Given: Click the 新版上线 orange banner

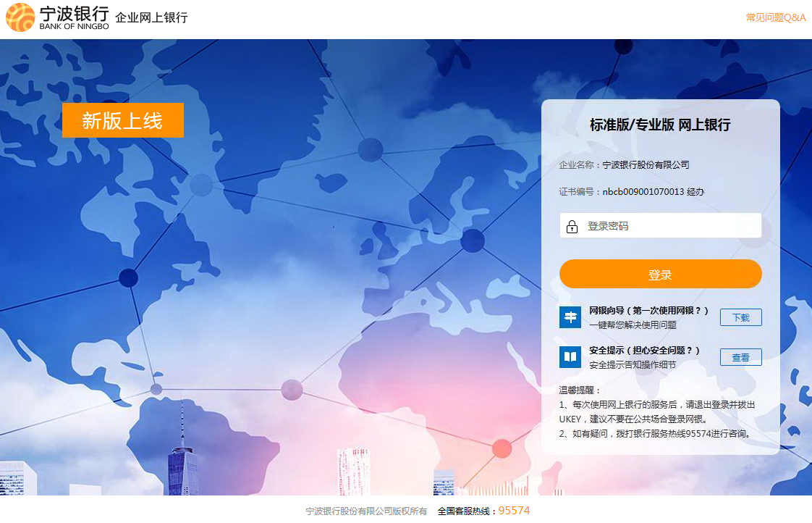Looking at the screenshot, I should click(x=123, y=120).
